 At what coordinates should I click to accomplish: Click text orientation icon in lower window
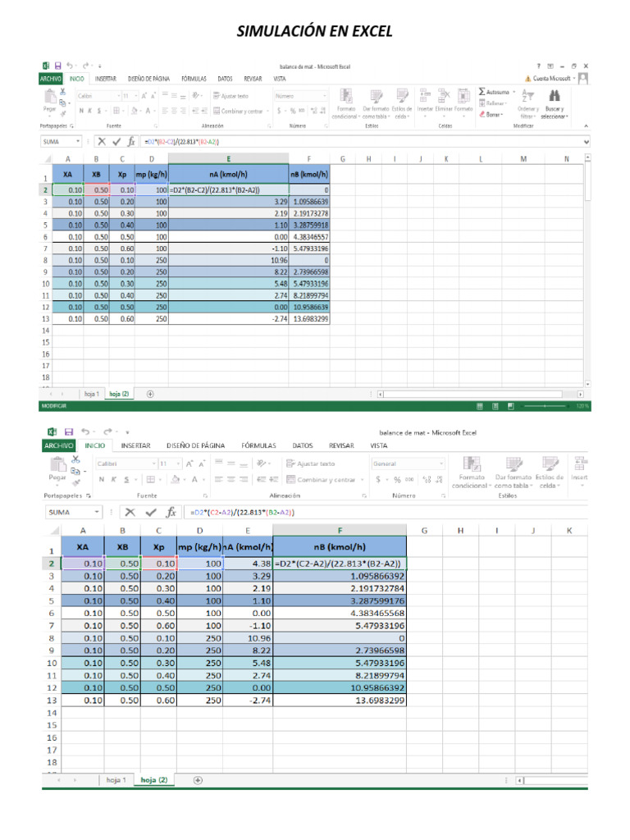point(260,463)
